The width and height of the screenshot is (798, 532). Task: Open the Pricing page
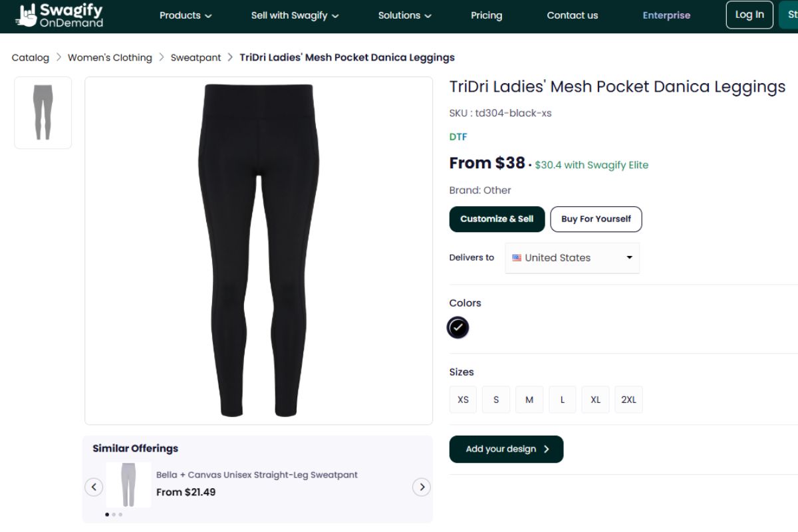tap(486, 15)
